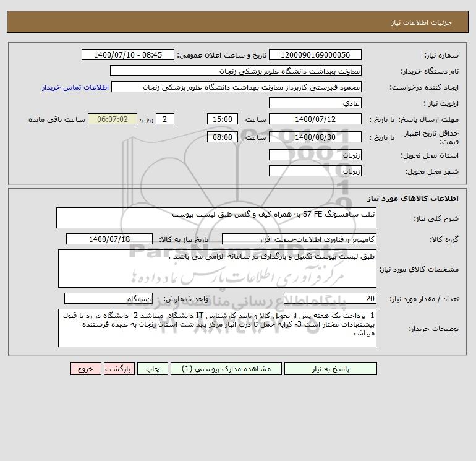Click the label گروه کالا
The image size is (476, 461).
click(x=444, y=239)
